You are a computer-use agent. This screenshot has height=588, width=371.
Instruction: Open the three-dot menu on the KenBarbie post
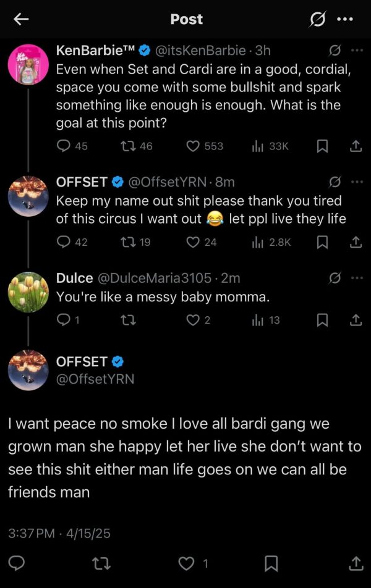pyautogui.click(x=357, y=50)
